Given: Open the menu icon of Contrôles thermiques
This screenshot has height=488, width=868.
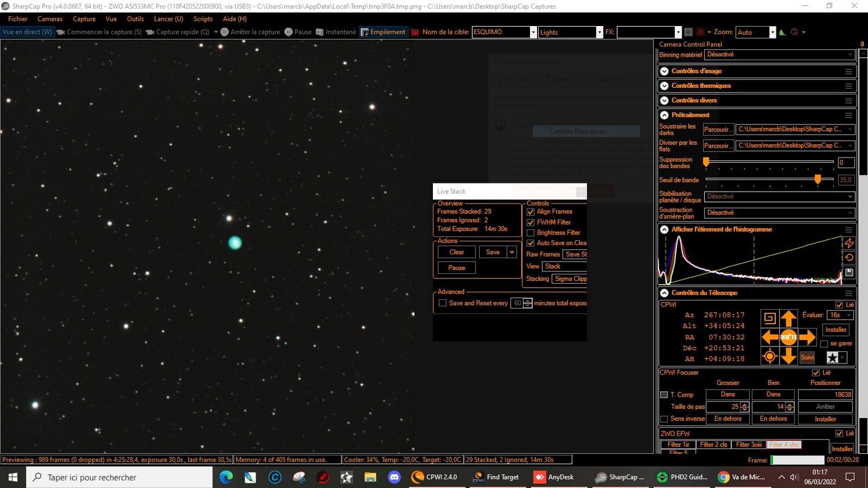Looking at the screenshot, I should pyautogui.click(x=848, y=86).
